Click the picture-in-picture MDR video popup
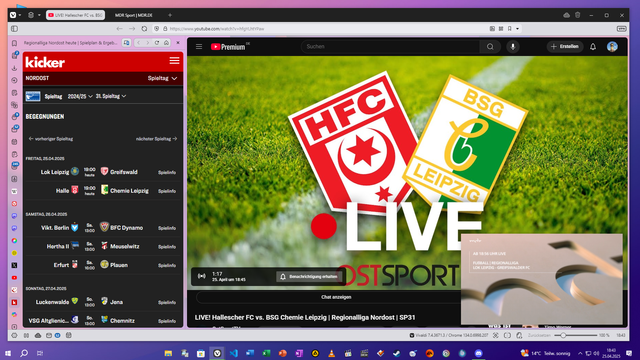 (x=542, y=279)
